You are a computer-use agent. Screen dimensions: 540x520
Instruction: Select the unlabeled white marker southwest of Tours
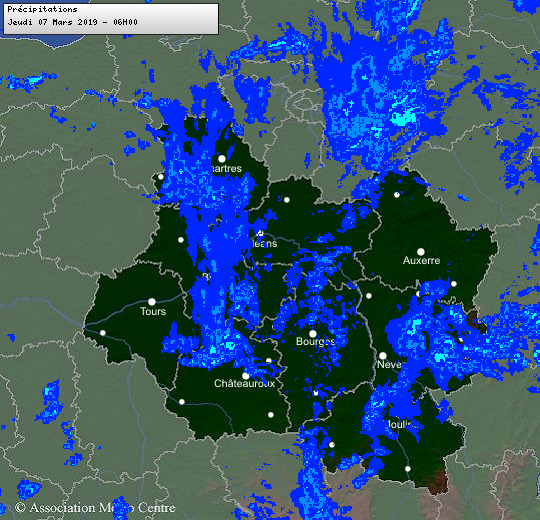(103, 333)
